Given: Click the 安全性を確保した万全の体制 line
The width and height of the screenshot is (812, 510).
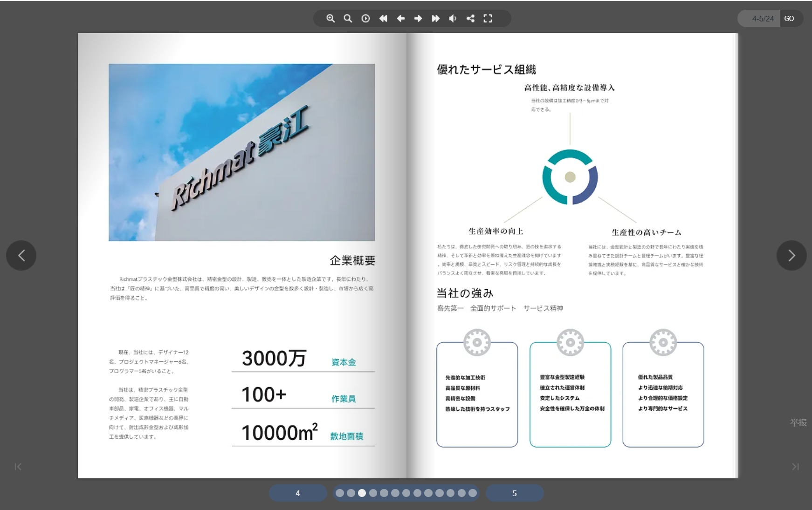Looking at the screenshot, I should click(572, 408).
